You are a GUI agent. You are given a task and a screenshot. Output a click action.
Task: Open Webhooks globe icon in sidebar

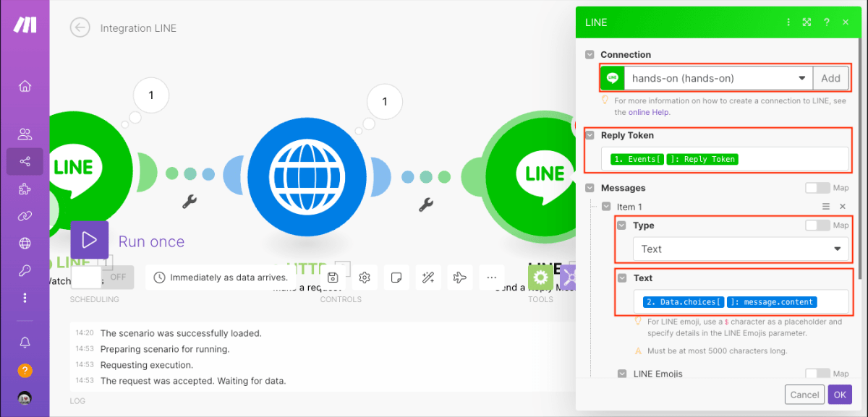click(25, 243)
